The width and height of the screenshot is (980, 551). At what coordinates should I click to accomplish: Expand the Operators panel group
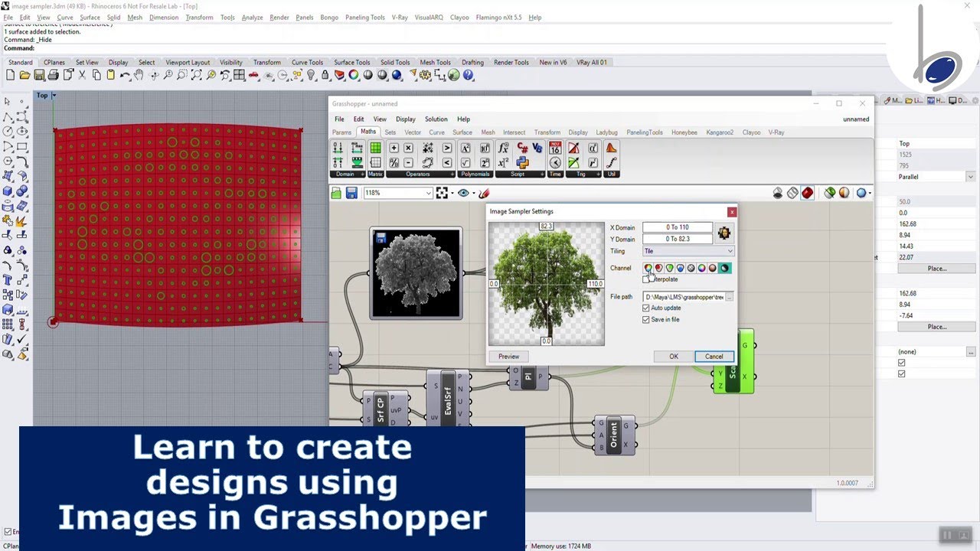tap(452, 174)
